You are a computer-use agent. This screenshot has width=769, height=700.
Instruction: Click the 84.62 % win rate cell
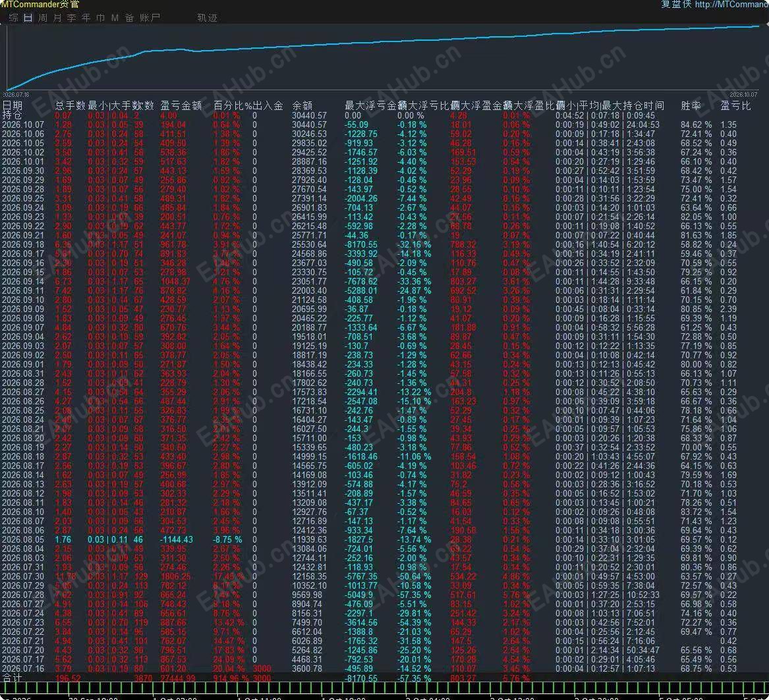point(696,125)
